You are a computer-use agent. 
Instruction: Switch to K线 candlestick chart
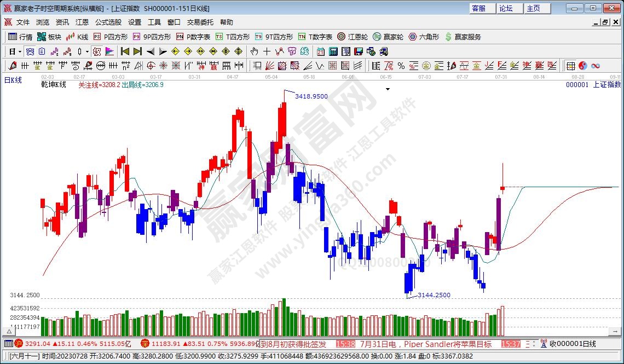pos(77,37)
